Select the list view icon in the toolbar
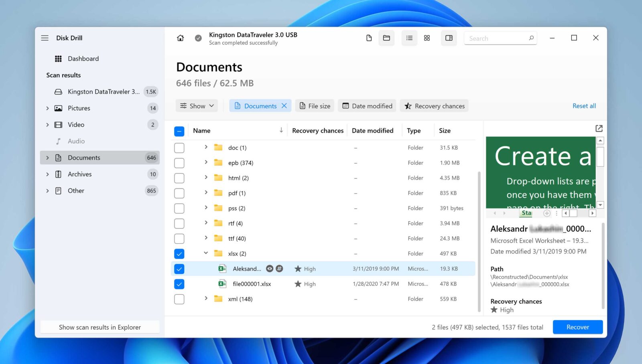Screen dimensions: 642x364 click(409, 38)
